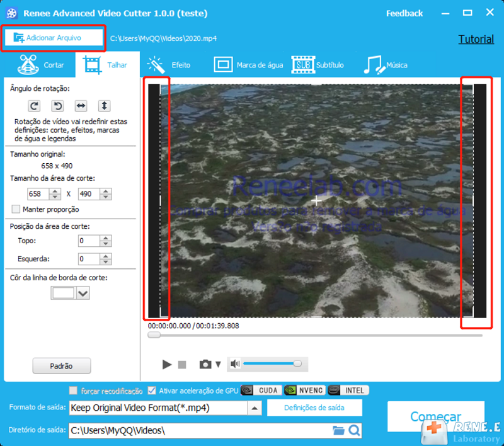Image resolution: width=504 pixels, height=446 pixels.
Task: Decrease crop height with down arrow
Action: [106, 197]
